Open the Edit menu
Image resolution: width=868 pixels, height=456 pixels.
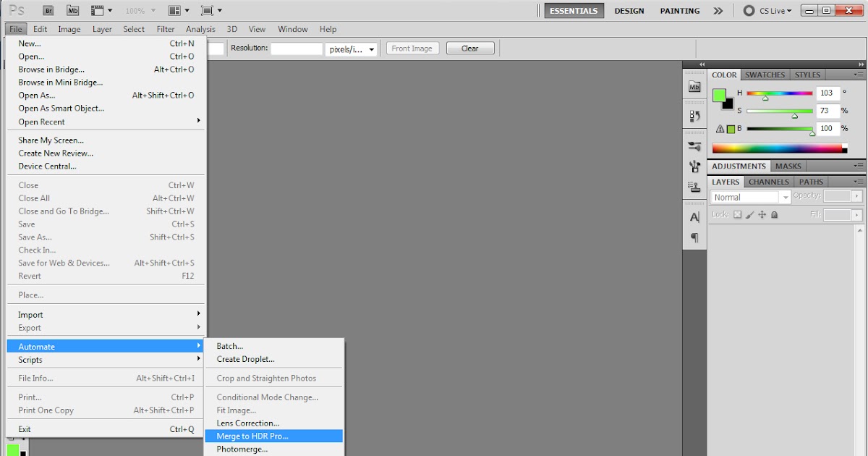pos(40,29)
